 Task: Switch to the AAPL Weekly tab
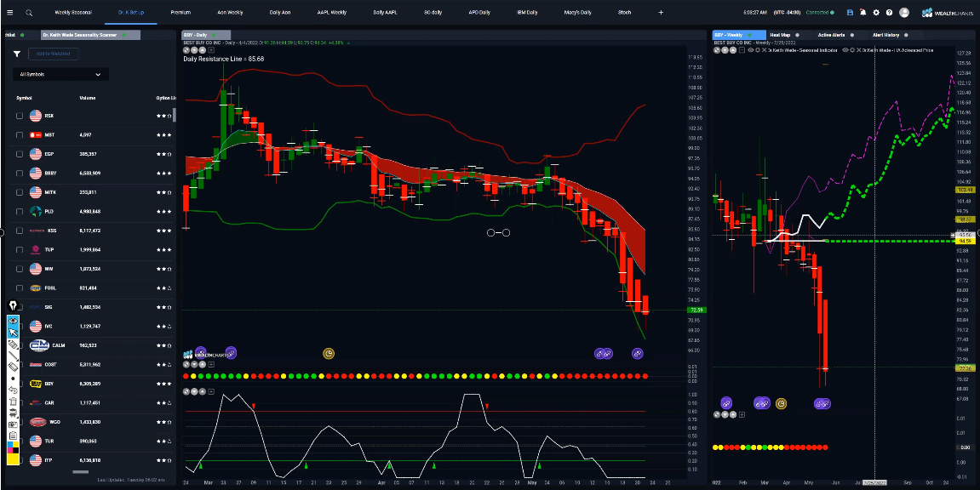[332, 13]
